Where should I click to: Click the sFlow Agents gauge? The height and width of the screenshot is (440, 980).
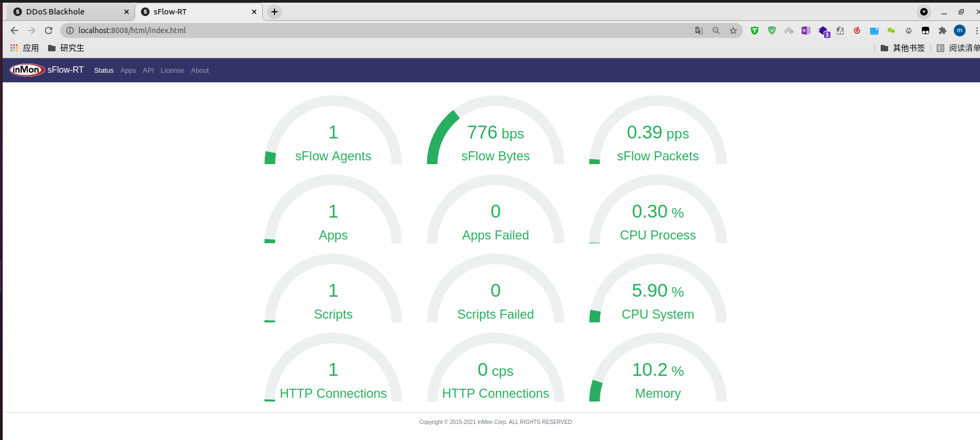click(x=333, y=130)
